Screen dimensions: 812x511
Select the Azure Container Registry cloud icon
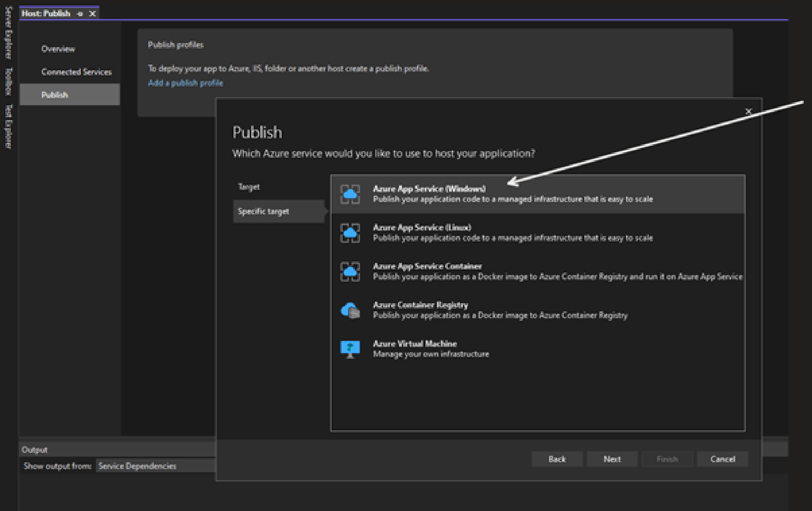[x=350, y=310]
